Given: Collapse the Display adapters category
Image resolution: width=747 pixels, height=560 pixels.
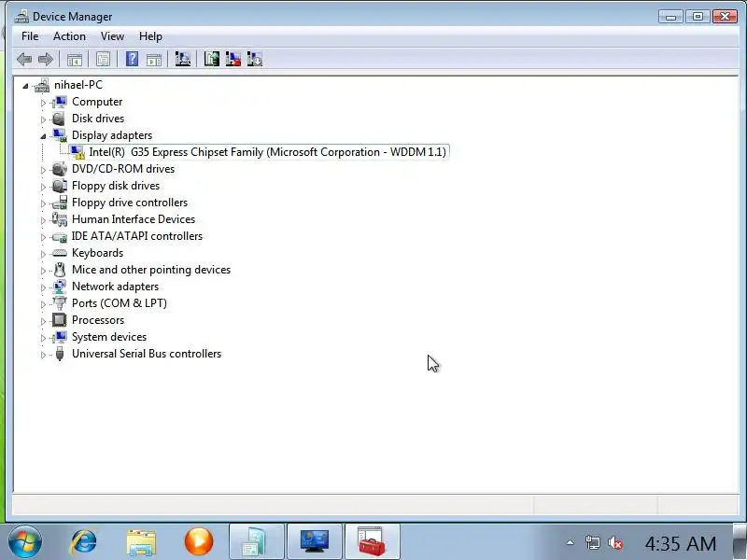Looking at the screenshot, I should 43,136.
